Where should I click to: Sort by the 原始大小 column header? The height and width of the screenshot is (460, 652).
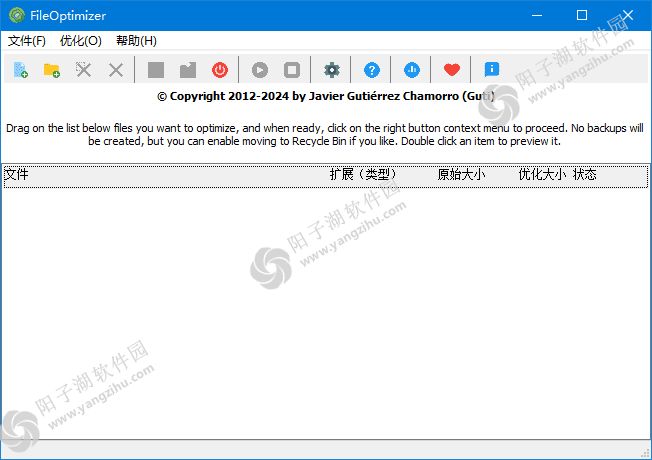[461, 174]
